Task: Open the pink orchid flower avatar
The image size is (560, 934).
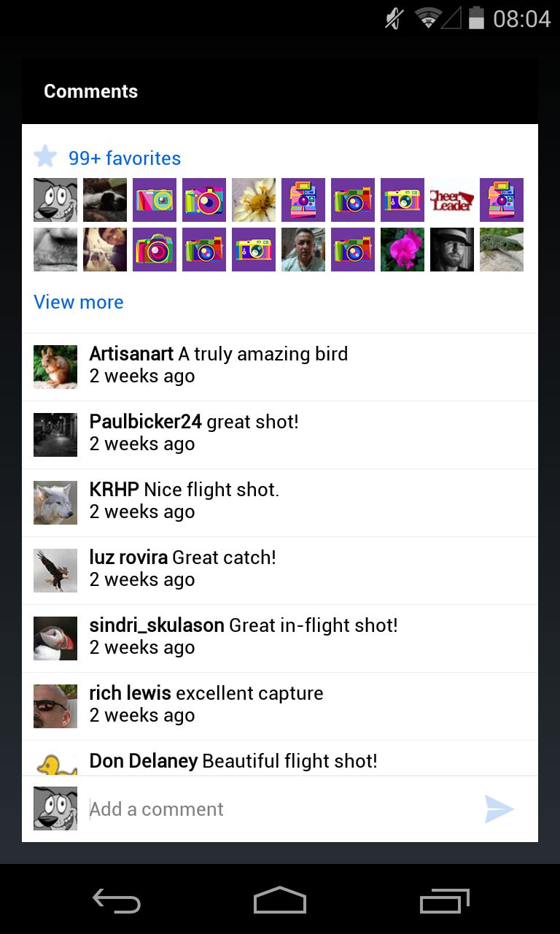Action: (x=402, y=250)
